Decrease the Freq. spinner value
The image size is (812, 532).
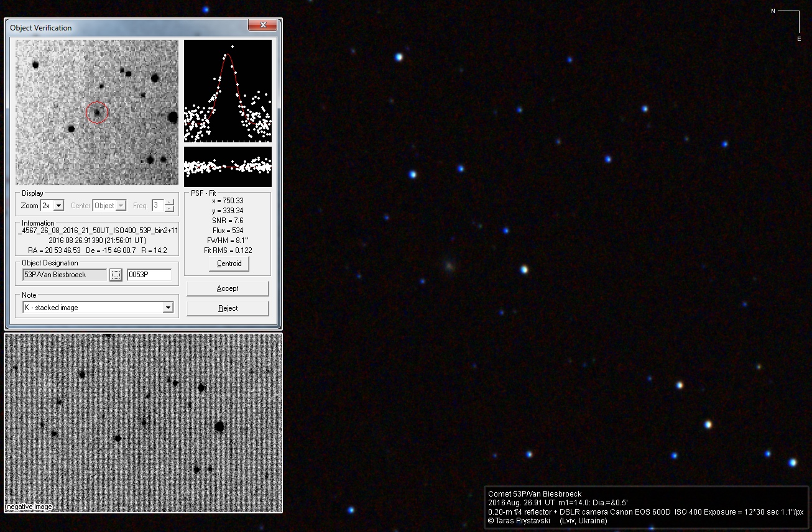[169, 209]
